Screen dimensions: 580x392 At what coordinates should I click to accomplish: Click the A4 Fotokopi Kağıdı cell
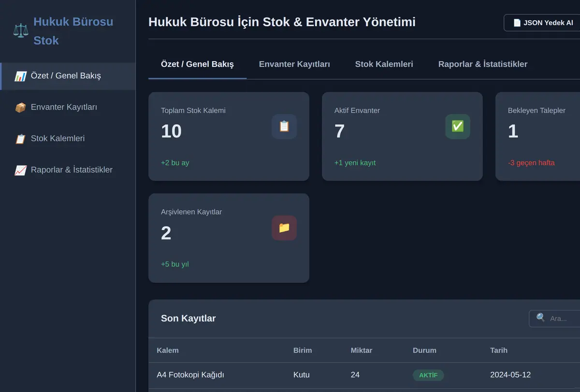point(190,375)
